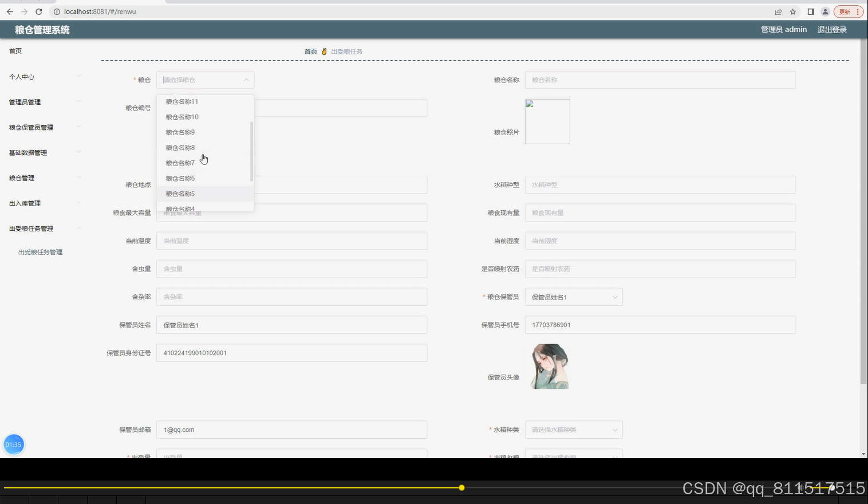Go to 首页 in the breadcrumb
Screen dimensions: 868x504
click(311, 52)
